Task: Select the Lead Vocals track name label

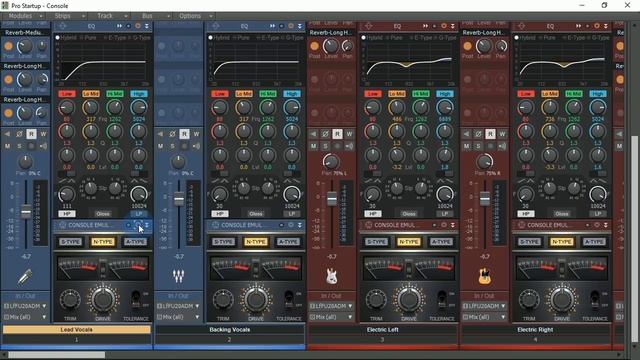Action: click(76, 329)
